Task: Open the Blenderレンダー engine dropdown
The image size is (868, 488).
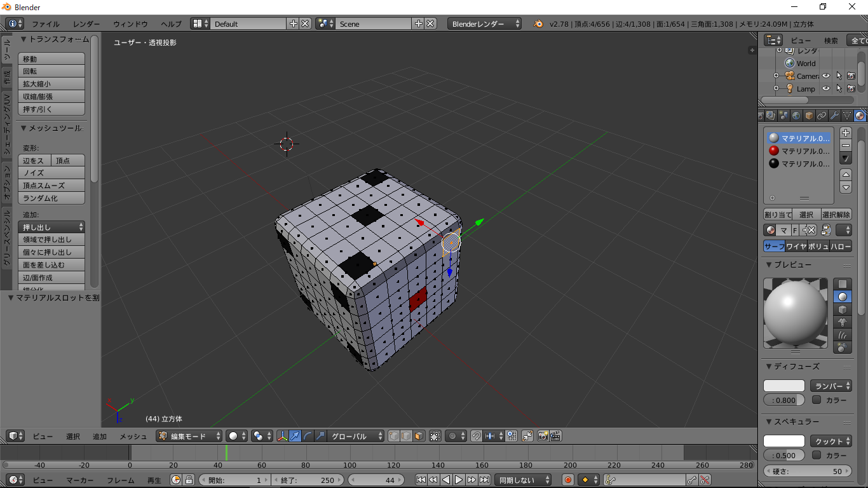Action: coord(484,24)
